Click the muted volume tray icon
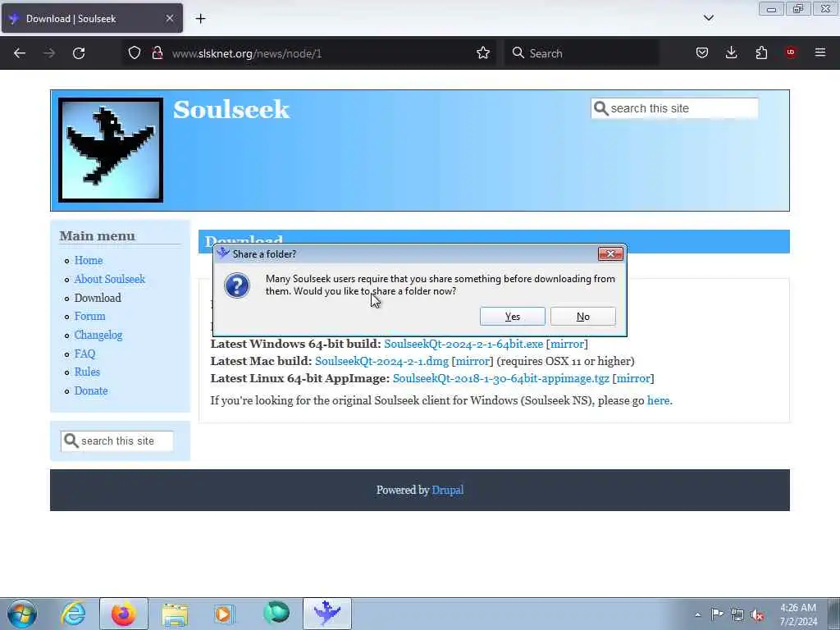The height and width of the screenshot is (630, 840). 757,615
